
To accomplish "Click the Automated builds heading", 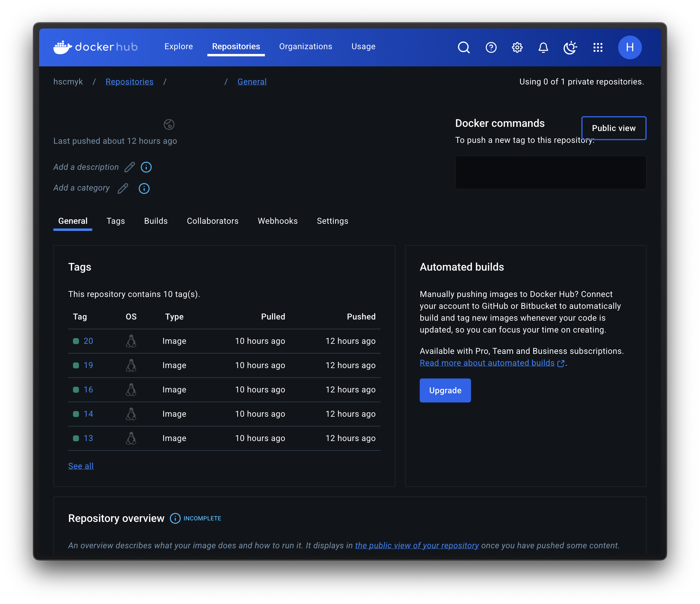I will tap(462, 267).
